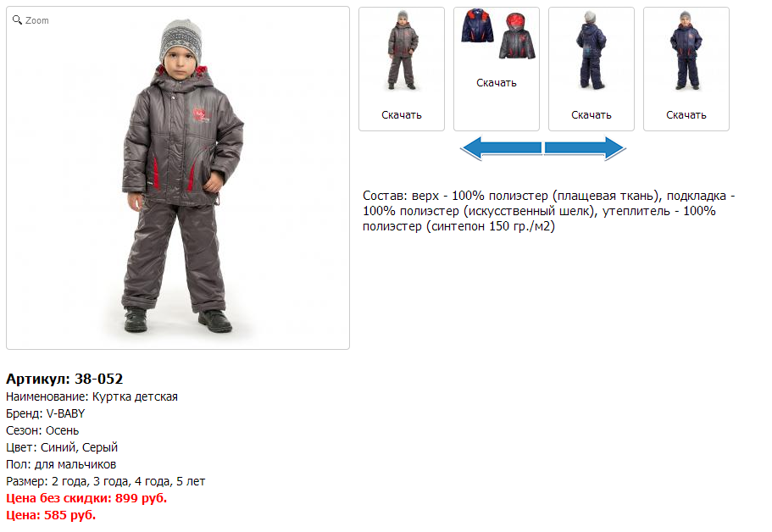The image size is (772, 532).
Task: Click the Состав composition description text
Action: point(548,211)
